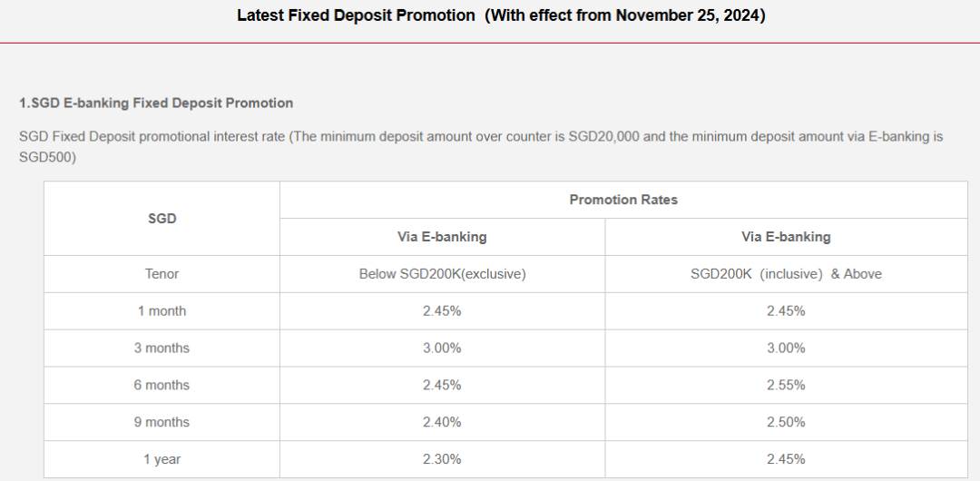This screenshot has height=481, width=980.
Task: Click the 2.30% rate for 1 year
Action: (443, 459)
